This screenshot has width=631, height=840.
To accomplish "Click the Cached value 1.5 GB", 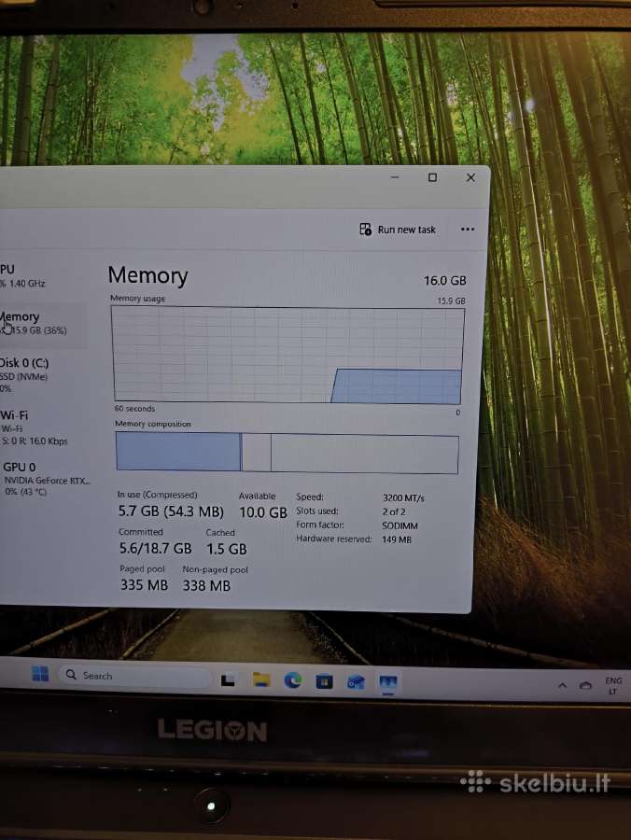I will point(227,549).
